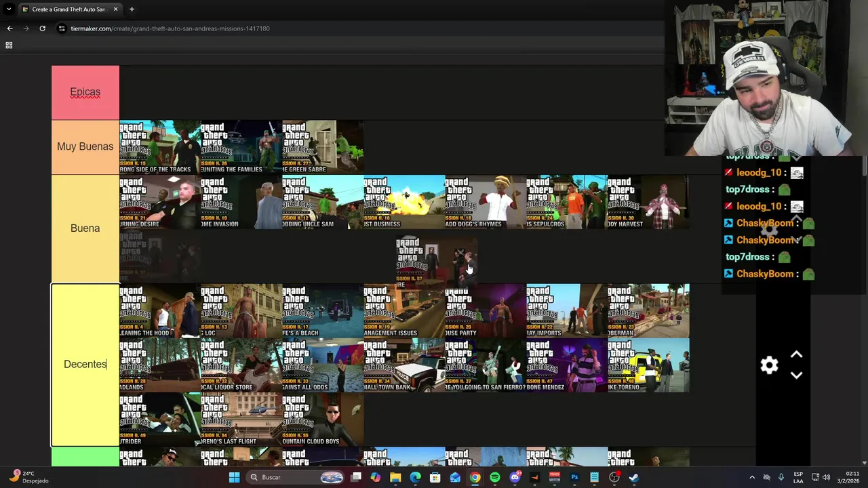Reload the tiermaker page
The width and height of the screenshot is (868, 488).
[x=42, y=28]
